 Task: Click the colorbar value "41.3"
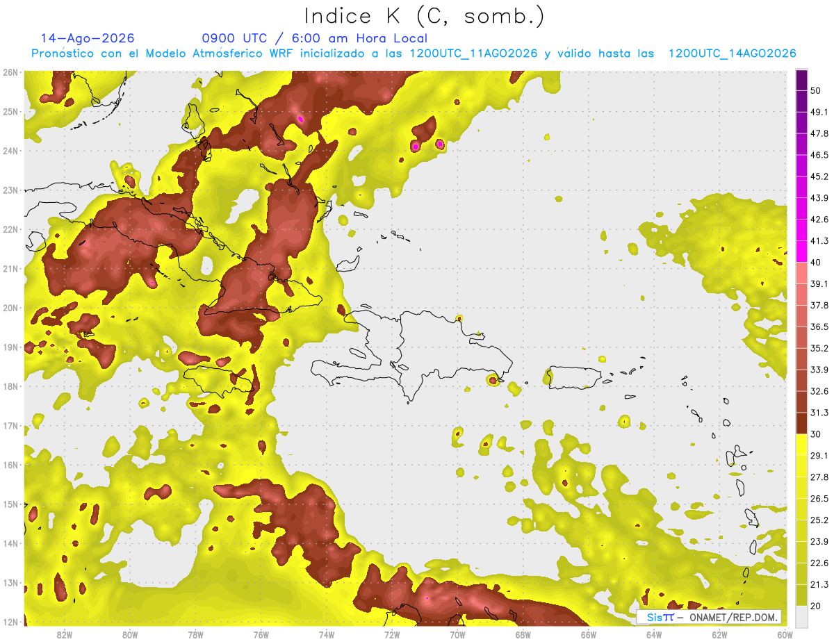[x=819, y=241]
